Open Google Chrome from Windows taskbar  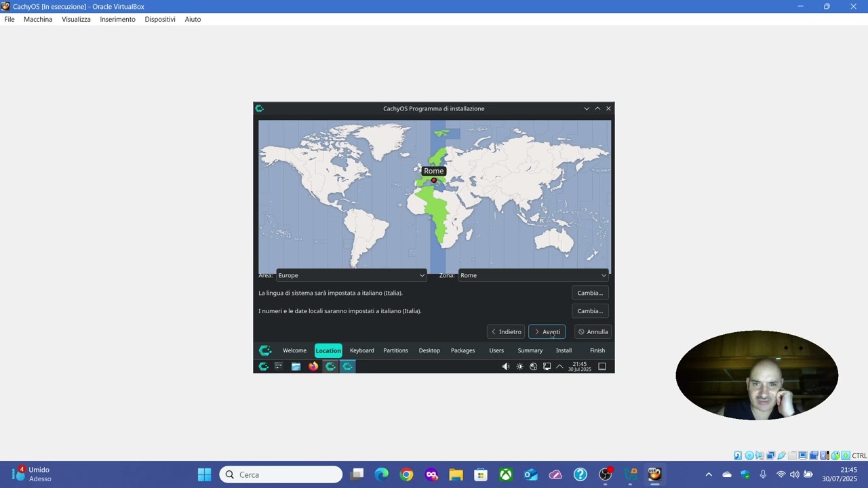[x=406, y=474]
